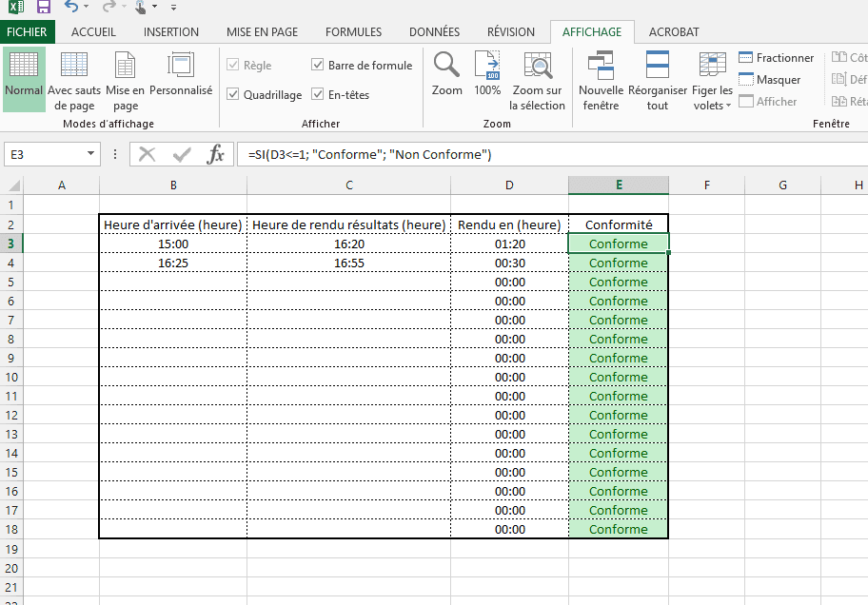Uncheck Barre de formule checkbox
Viewport: 868px width, 605px height.
[319, 66]
